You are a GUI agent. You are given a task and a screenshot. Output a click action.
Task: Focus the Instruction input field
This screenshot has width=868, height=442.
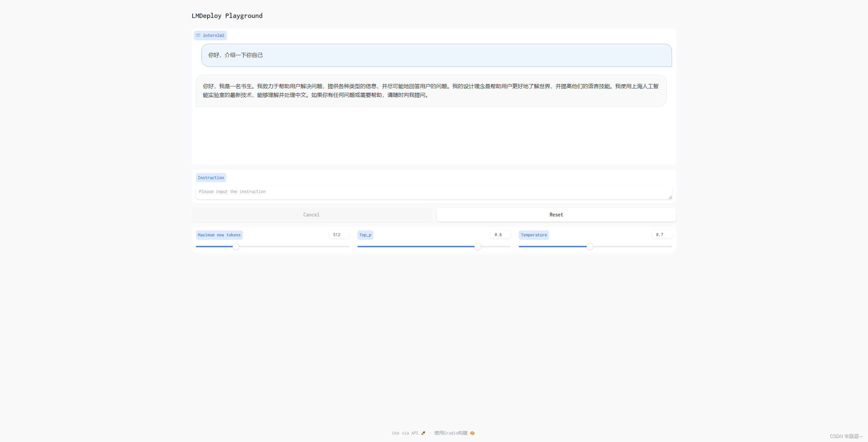(434, 192)
